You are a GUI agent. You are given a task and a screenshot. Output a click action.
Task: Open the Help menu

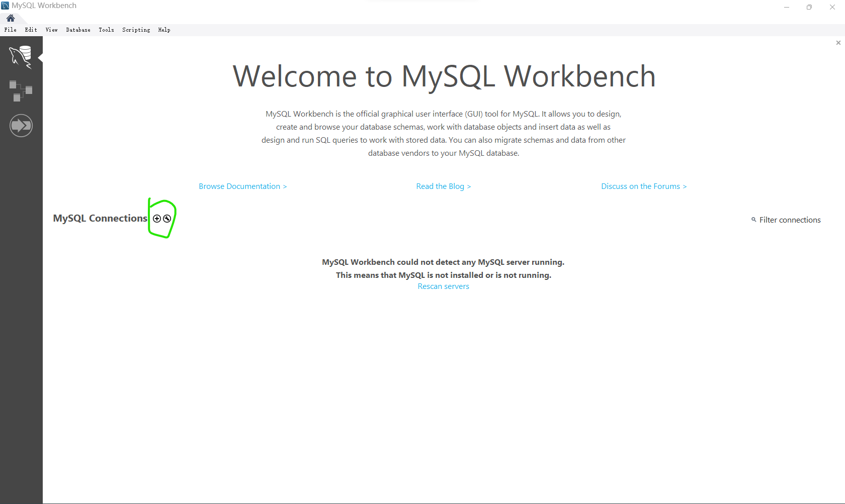click(164, 30)
